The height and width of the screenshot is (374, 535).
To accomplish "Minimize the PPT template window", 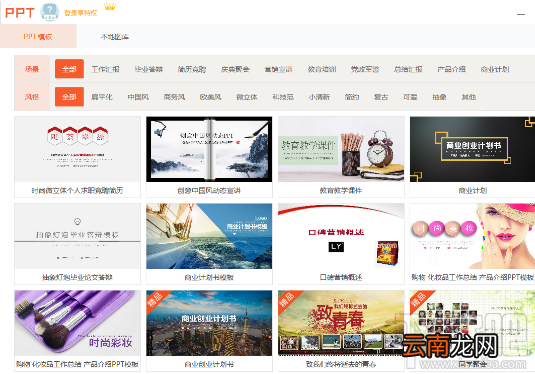I will click(521, 14).
